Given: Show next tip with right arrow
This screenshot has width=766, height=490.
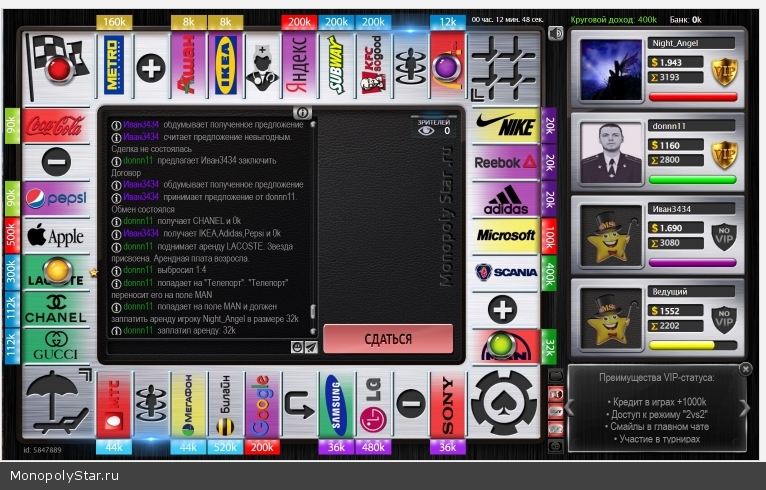Looking at the screenshot, I should (745, 407).
